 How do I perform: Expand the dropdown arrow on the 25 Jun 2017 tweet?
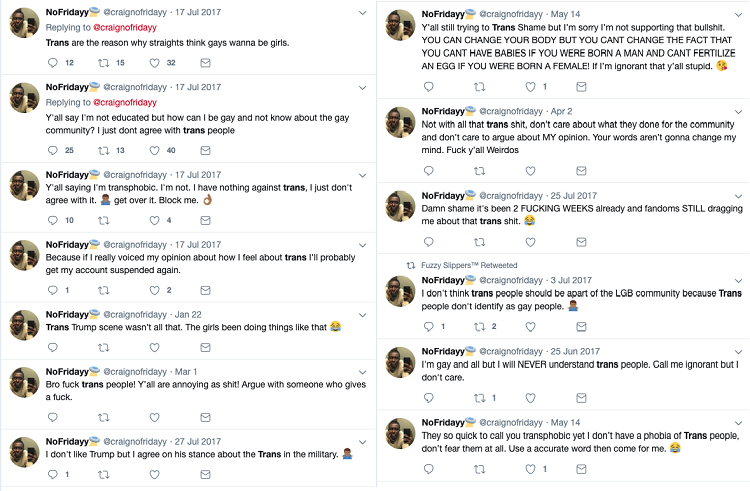[742, 351]
